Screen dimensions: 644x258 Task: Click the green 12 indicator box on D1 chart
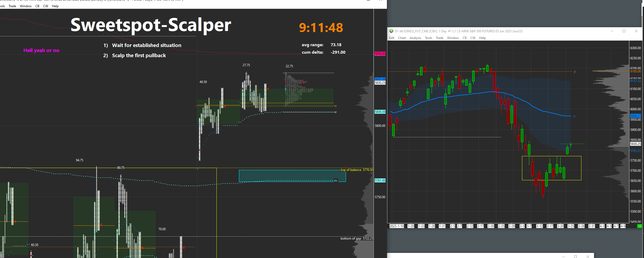639,226
